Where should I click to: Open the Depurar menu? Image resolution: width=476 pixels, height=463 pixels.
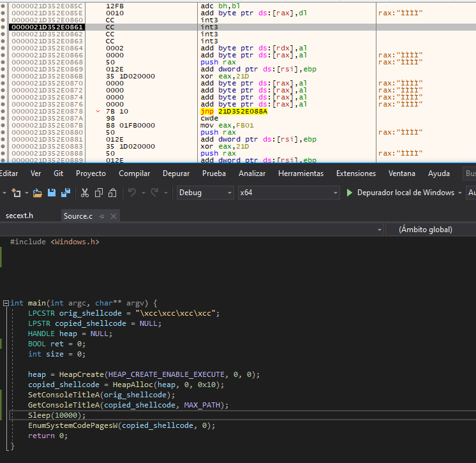pos(176,173)
